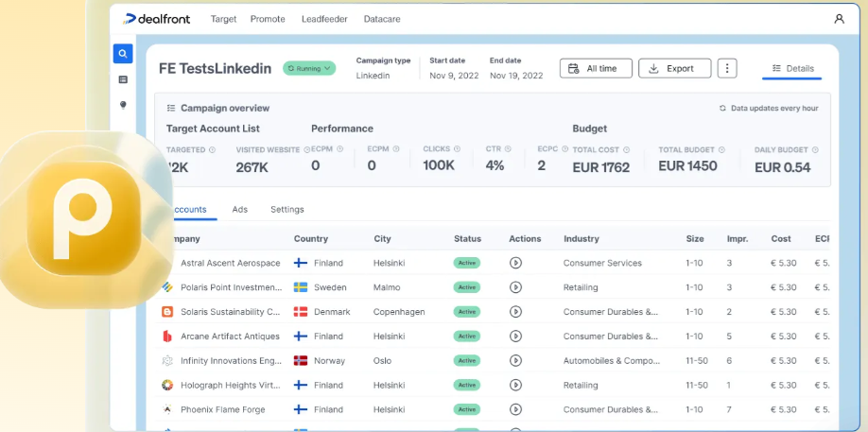Sort by the Impr. column header

point(738,239)
